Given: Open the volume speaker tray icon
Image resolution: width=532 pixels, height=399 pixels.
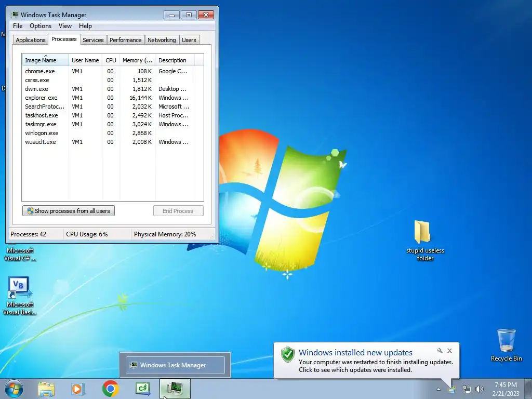Looking at the screenshot, I should pyautogui.click(x=480, y=389).
